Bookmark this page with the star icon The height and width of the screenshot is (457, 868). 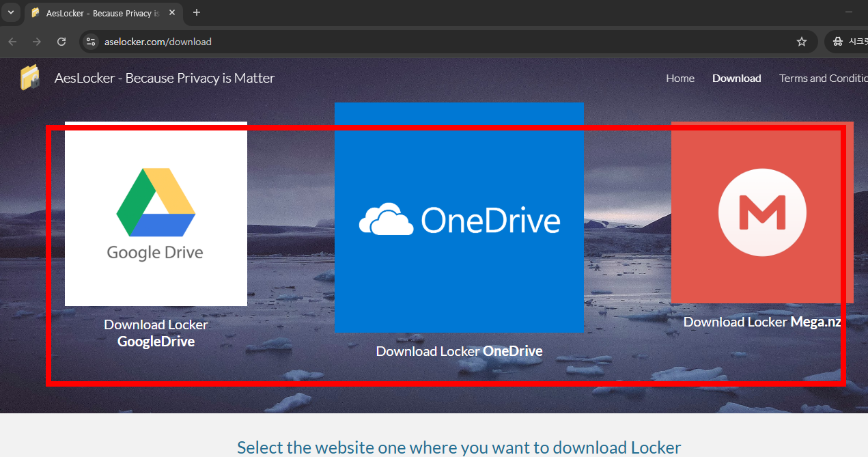pos(802,42)
